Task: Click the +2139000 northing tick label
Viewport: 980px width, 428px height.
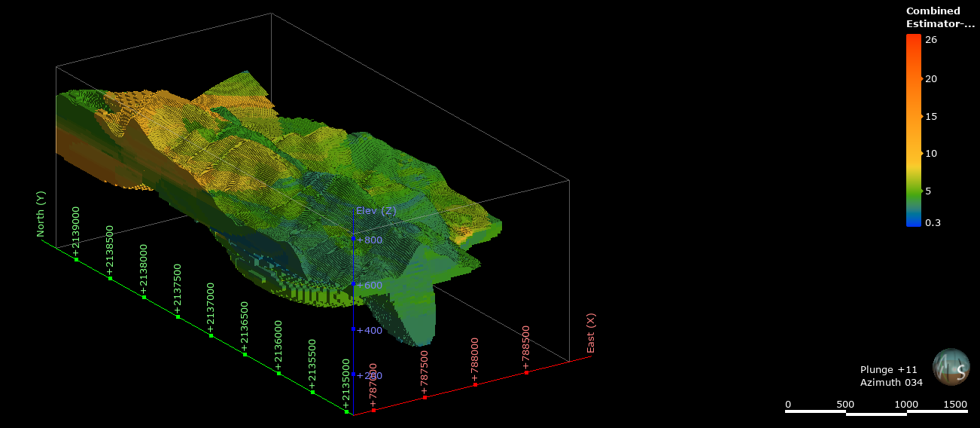Action: click(x=76, y=231)
